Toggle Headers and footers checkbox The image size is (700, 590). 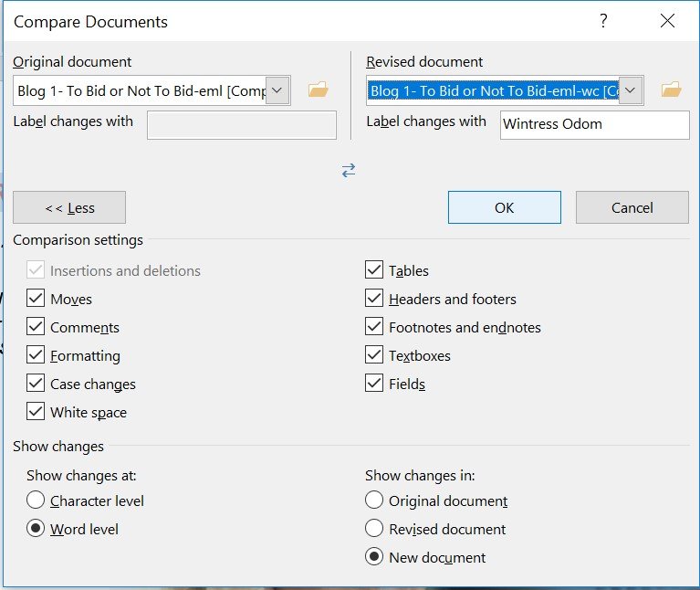tap(374, 299)
